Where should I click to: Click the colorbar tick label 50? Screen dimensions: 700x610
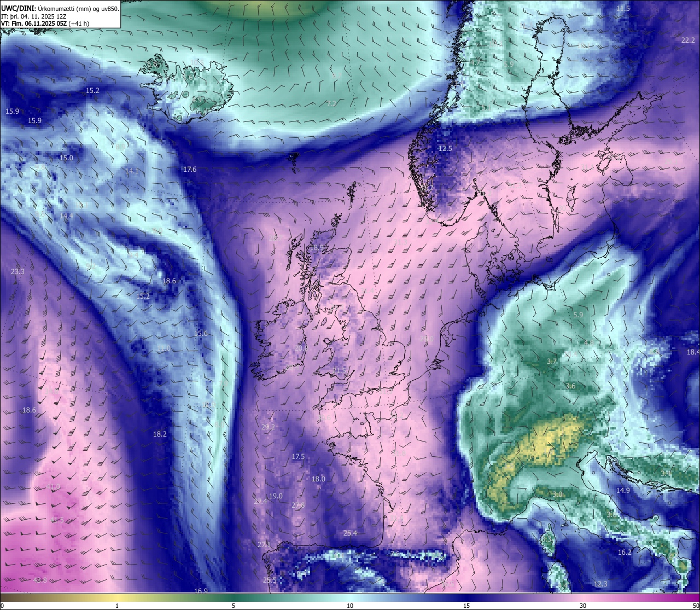coord(696,606)
